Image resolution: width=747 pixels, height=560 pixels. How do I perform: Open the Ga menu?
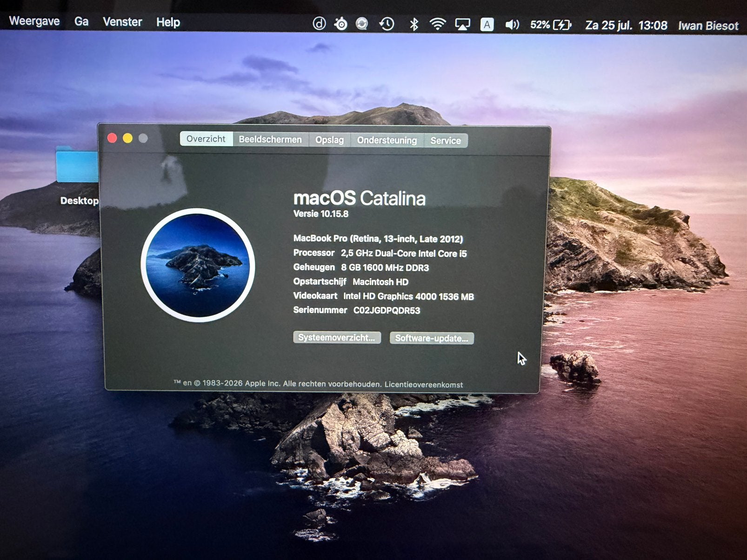(81, 22)
